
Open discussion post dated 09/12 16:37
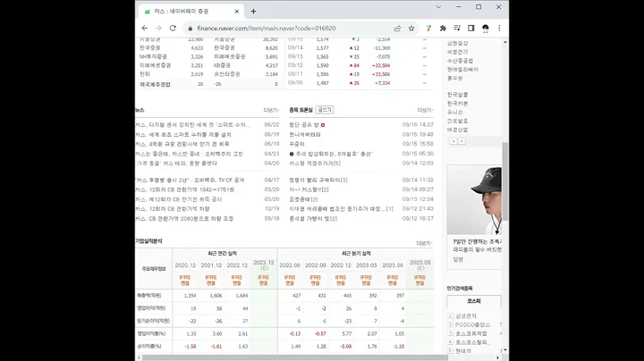(x=313, y=219)
